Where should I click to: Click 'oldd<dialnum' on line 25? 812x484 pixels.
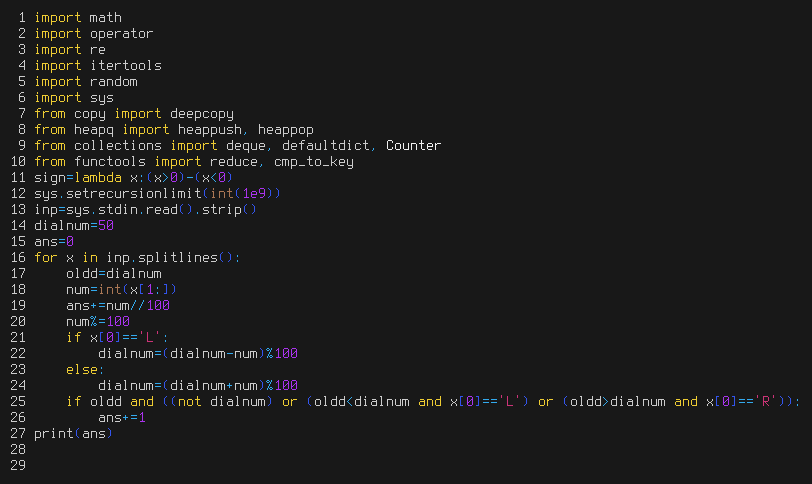(362, 403)
